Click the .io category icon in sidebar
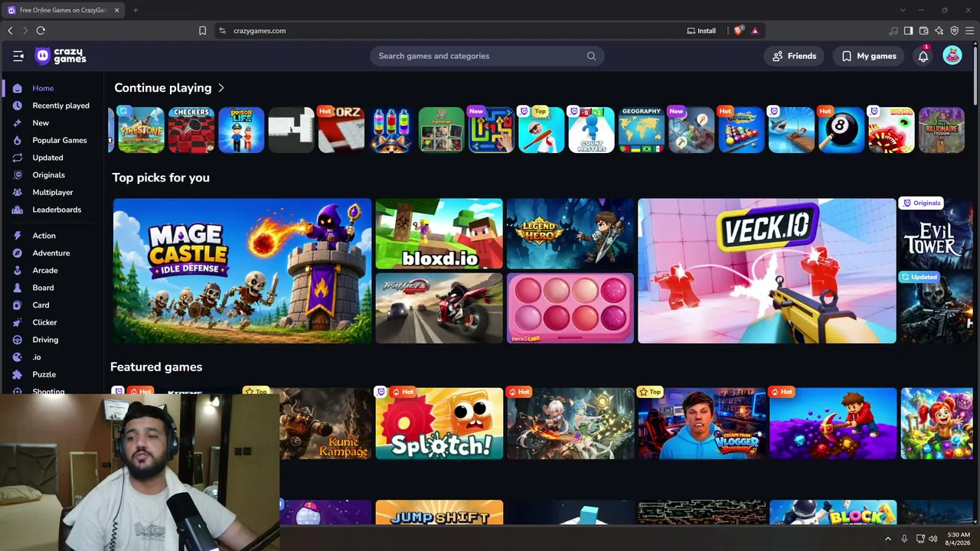Image resolution: width=980 pixels, height=551 pixels. [18, 357]
